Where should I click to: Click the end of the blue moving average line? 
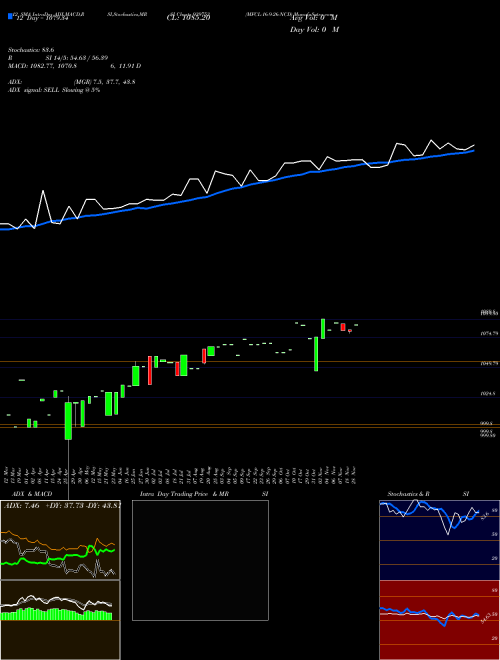click(474, 150)
